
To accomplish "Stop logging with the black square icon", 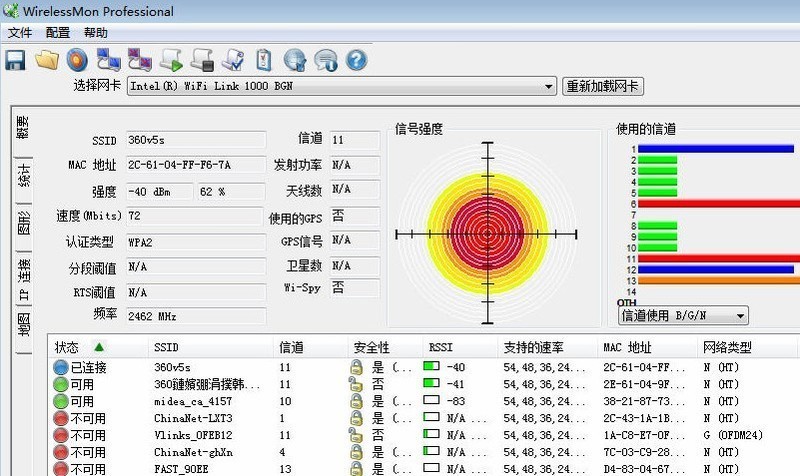I will 202,60.
